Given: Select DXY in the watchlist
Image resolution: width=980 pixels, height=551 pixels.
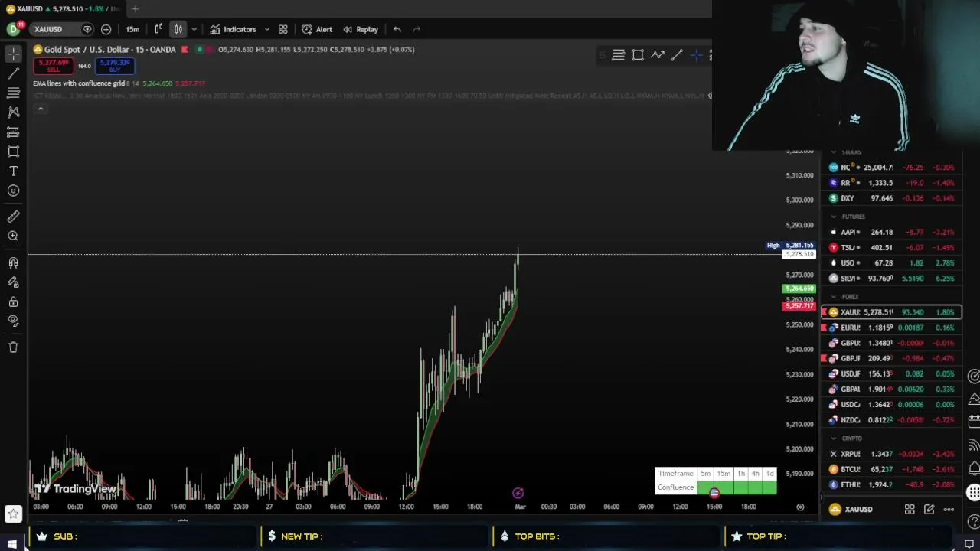Looking at the screenshot, I should (x=892, y=198).
